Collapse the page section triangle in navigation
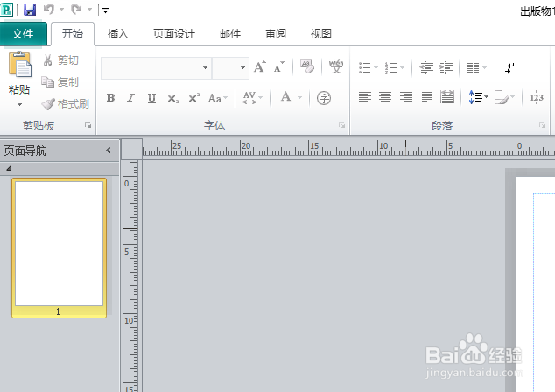 click(9, 168)
